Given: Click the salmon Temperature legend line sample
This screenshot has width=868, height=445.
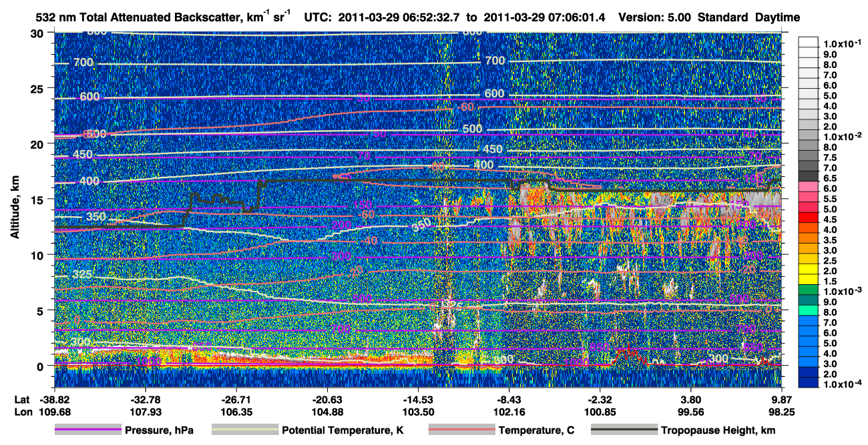Looking at the screenshot, I should click(x=461, y=430).
